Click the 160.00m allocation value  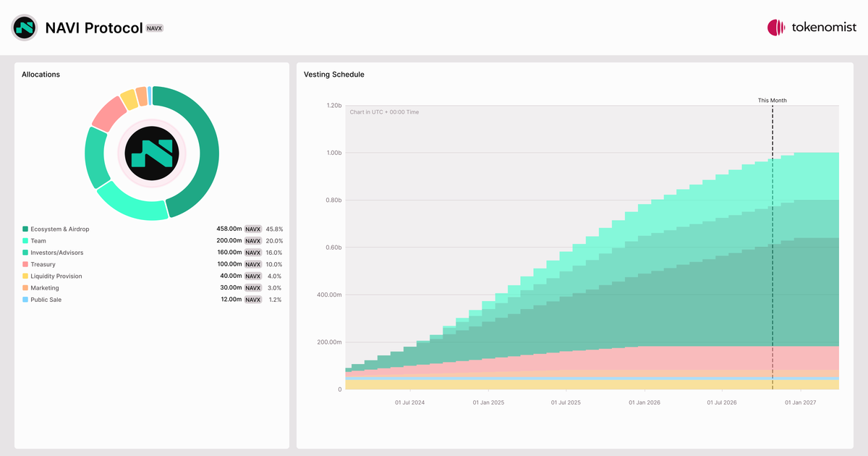(x=229, y=253)
